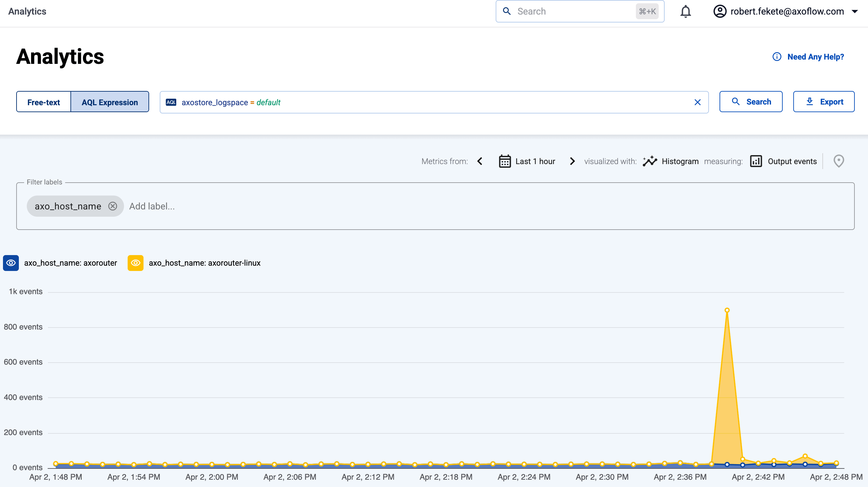Image resolution: width=868 pixels, height=487 pixels.
Task: Click the notifications bell icon
Action: pyautogui.click(x=685, y=12)
